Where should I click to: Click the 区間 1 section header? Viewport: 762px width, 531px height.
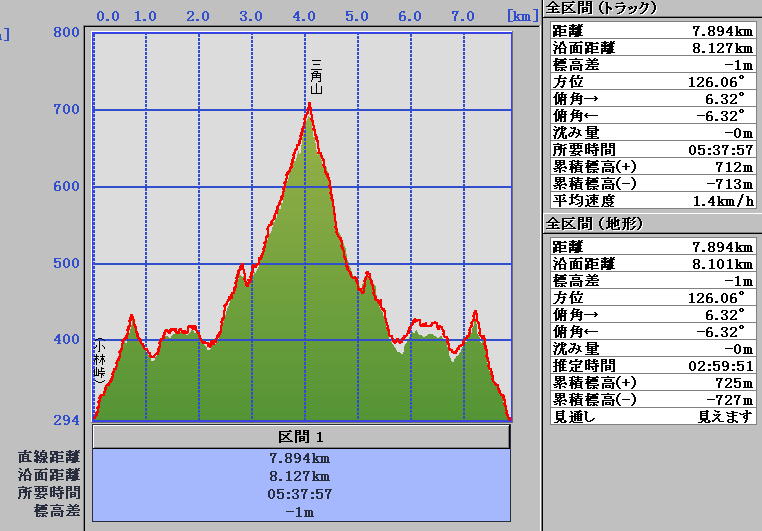(x=301, y=437)
